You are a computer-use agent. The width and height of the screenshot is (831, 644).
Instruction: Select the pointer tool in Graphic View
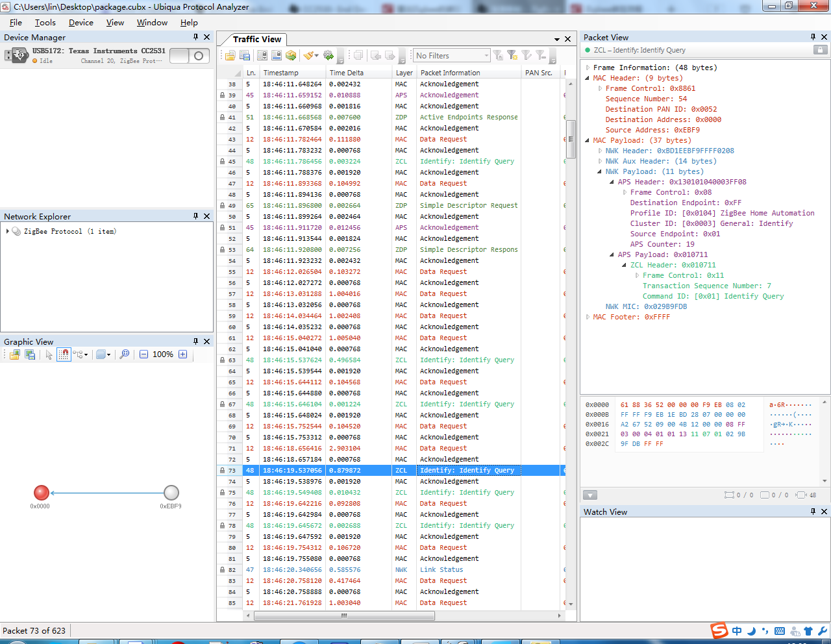[49, 354]
